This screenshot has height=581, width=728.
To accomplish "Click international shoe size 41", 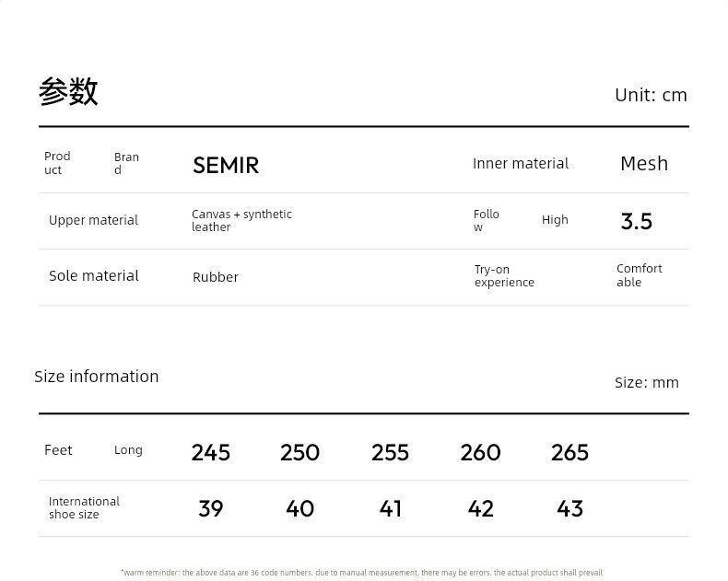I will 391,508.
